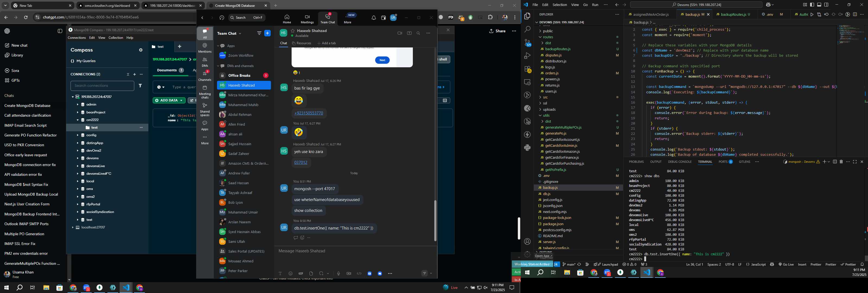Image resolution: width=868 pixels, height=293 pixels.
Task: Filter Team Chat list icon
Action: tap(259, 33)
